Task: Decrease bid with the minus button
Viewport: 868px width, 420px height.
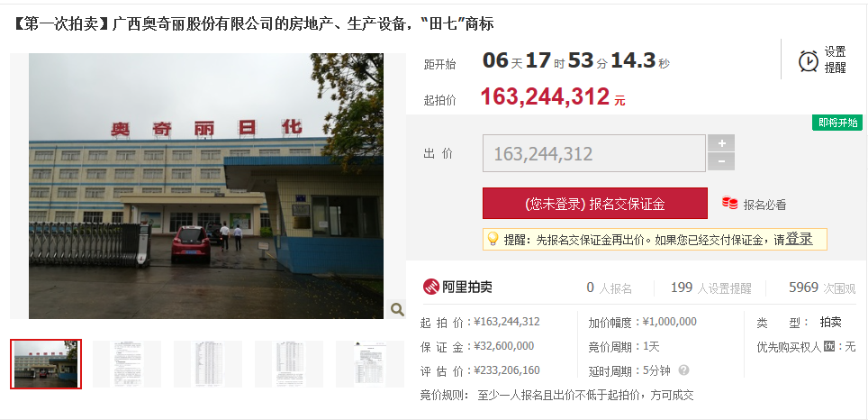Action: (721, 162)
